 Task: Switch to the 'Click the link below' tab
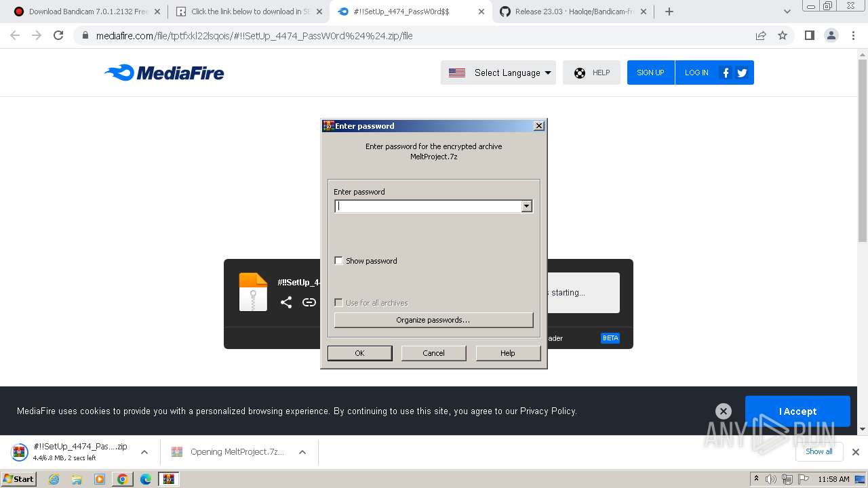tap(250, 12)
